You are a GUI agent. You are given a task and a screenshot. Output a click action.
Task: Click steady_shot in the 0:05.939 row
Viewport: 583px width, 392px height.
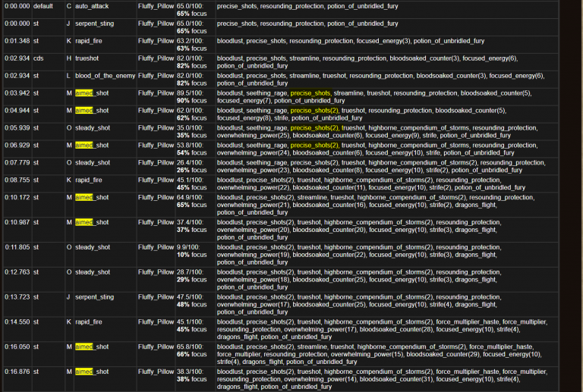(x=93, y=127)
